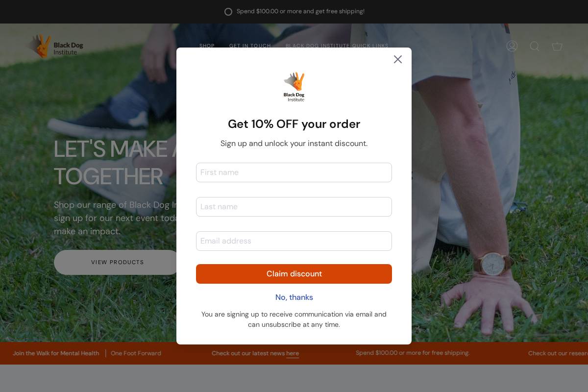This screenshot has height=392, width=588.
Task: Click the circle icon in shipping banner
Action: pos(228,12)
